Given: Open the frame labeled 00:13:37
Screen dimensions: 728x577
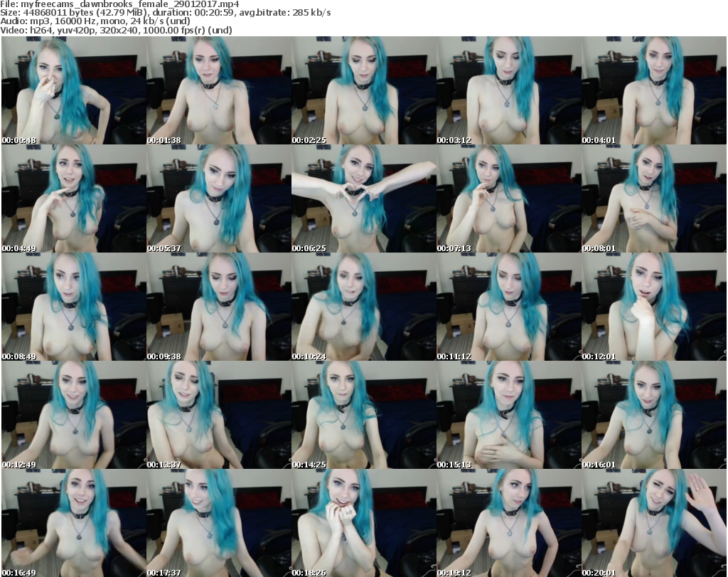Looking at the screenshot, I should 219,415.
